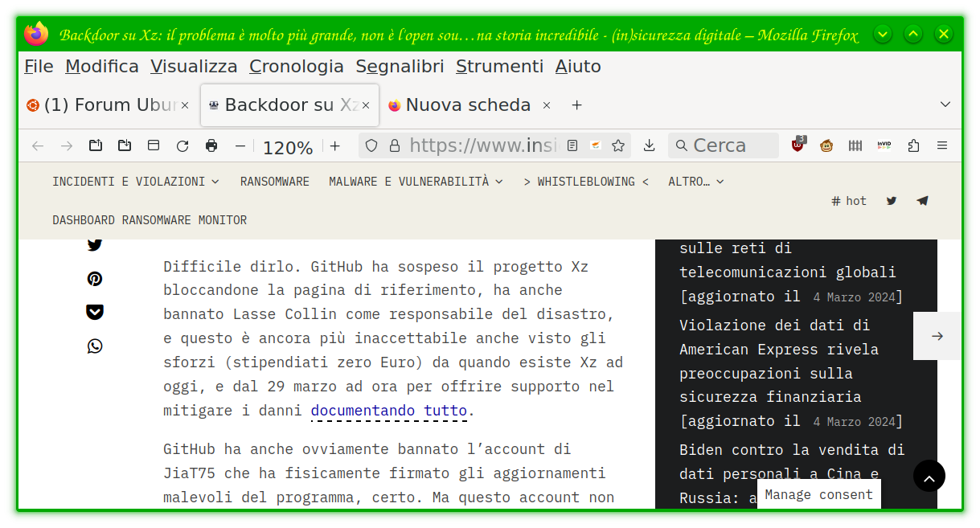Open the downloads panel
This screenshot has height=528, width=980.
(650, 145)
